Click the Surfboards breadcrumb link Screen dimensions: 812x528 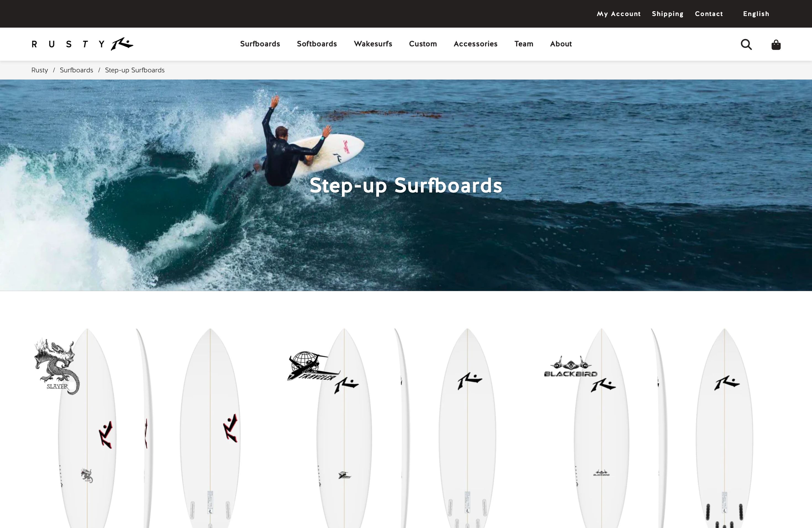[x=76, y=70]
